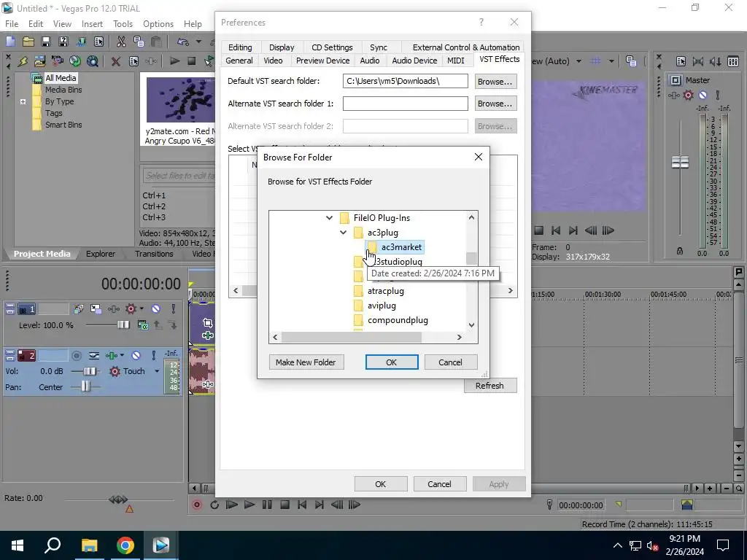Image resolution: width=747 pixels, height=560 pixels.
Task: Mute audio track 2
Action: [x=136, y=356]
